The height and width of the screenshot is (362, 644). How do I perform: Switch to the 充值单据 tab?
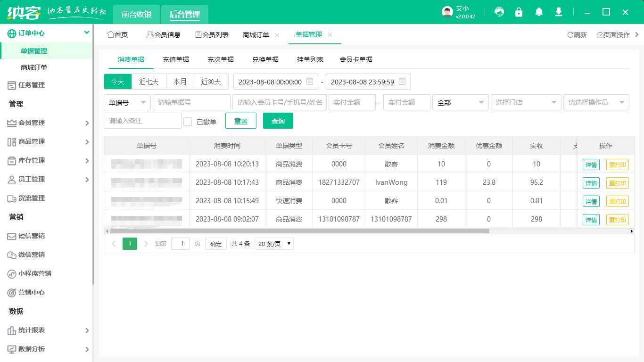tap(176, 59)
